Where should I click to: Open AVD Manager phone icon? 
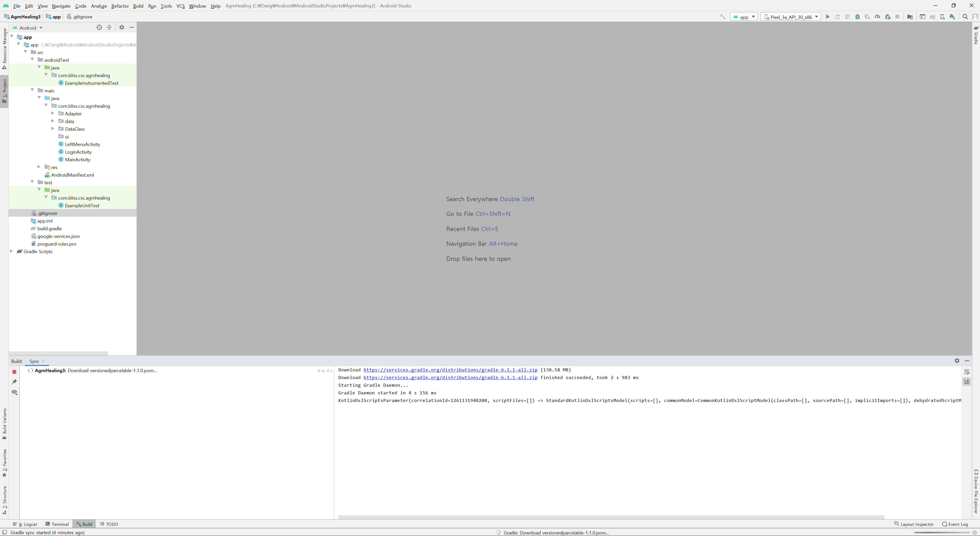(942, 17)
